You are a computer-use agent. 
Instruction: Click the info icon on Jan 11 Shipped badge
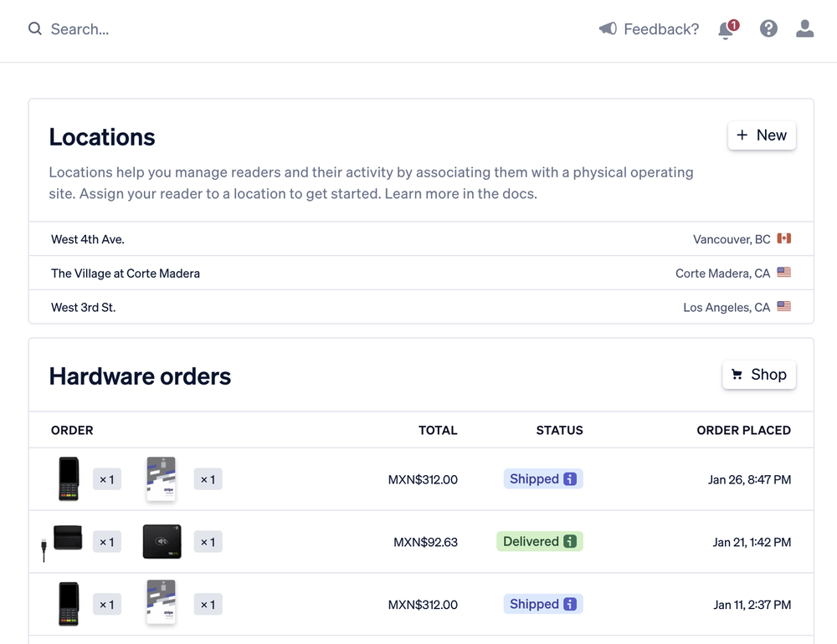(570, 604)
